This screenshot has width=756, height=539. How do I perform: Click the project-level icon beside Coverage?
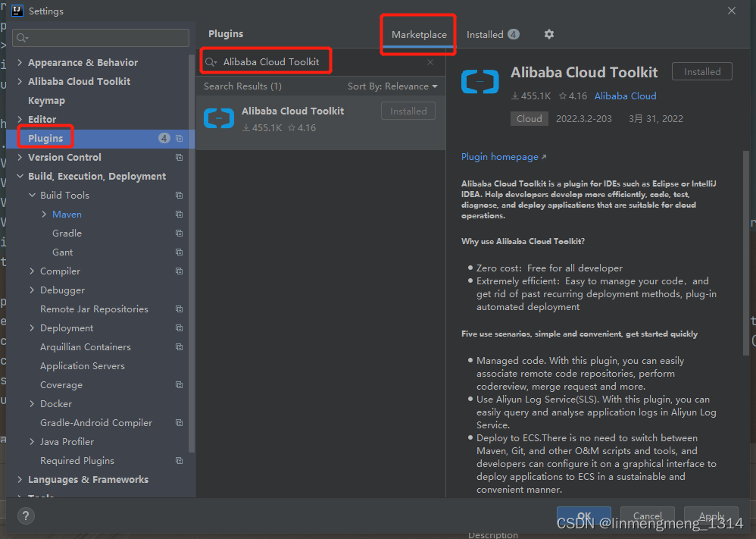tap(180, 385)
